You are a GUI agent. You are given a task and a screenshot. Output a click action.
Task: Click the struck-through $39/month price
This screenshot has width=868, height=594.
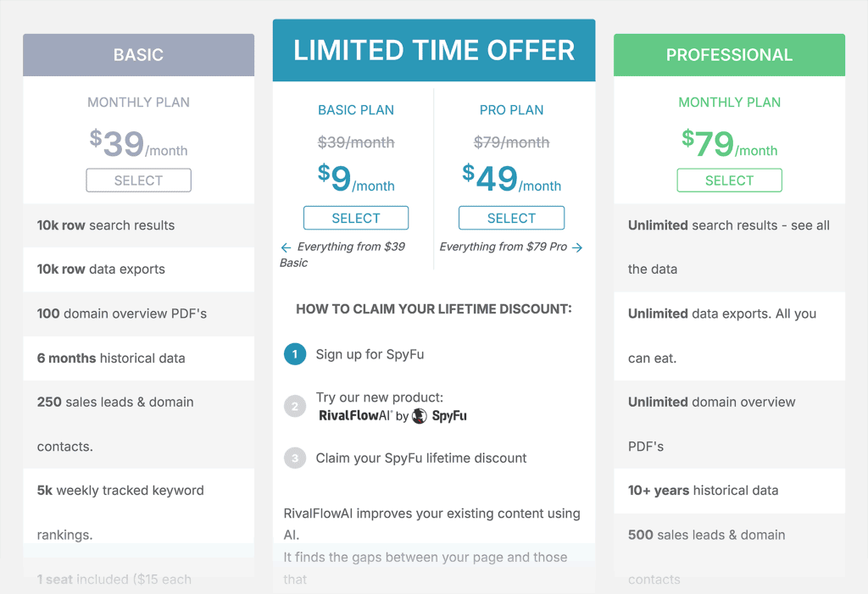pos(355,142)
